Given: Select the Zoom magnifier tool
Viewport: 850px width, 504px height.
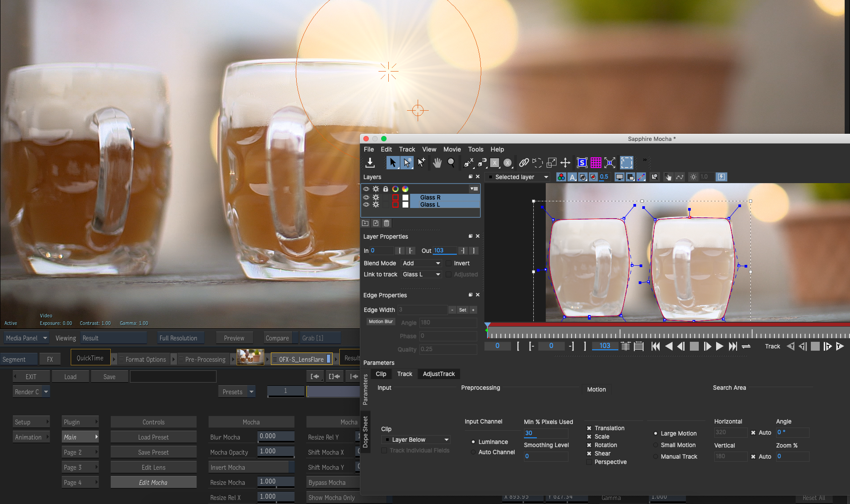Looking at the screenshot, I should 451,163.
